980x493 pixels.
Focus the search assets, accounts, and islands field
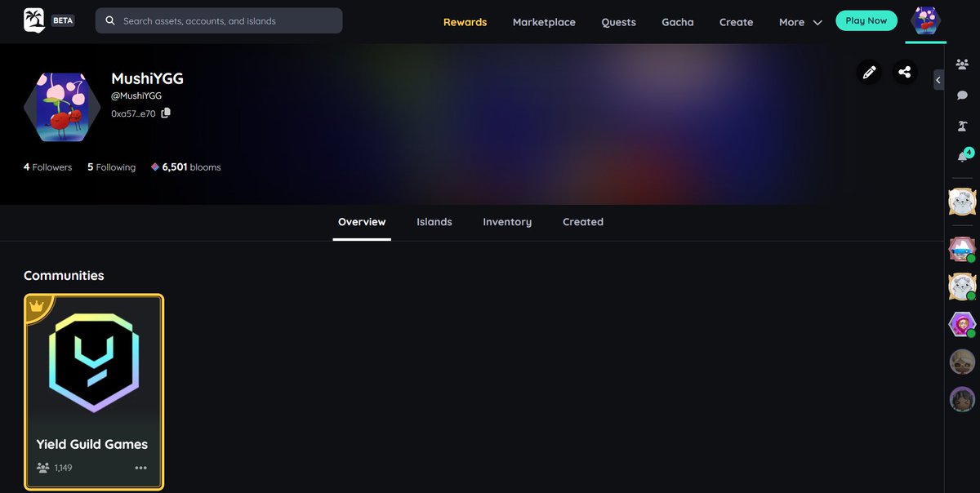(219, 20)
